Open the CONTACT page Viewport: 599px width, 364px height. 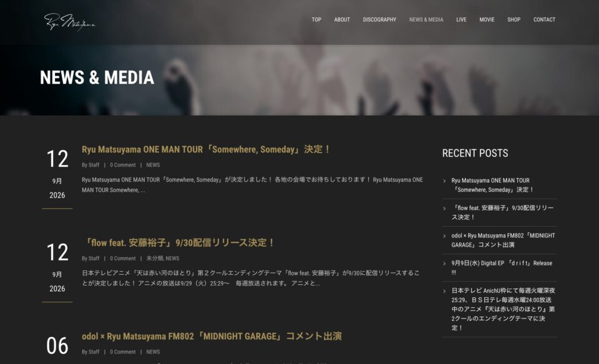click(x=544, y=19)
